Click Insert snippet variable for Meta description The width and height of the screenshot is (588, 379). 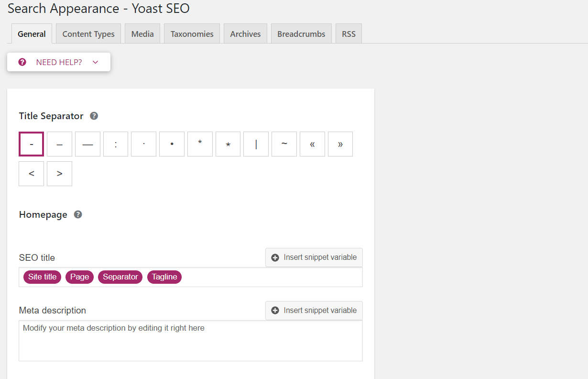coord(314,311)
